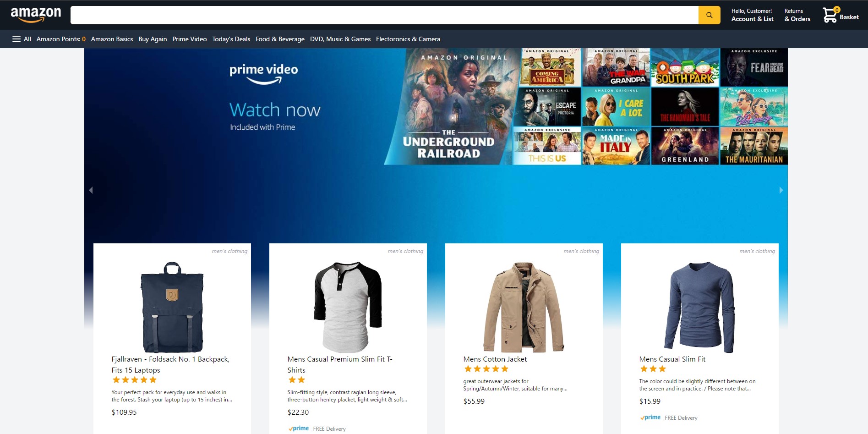Click the basket item count badge
The image size is (868, 434).
tap(837, 10)
